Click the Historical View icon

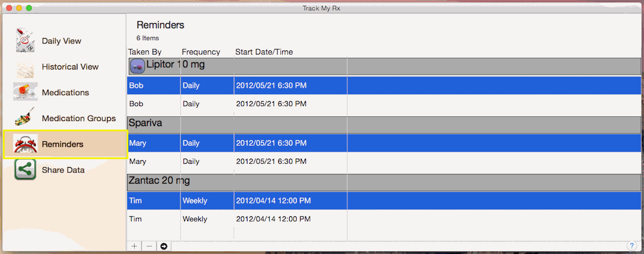(x=25, y=67)
